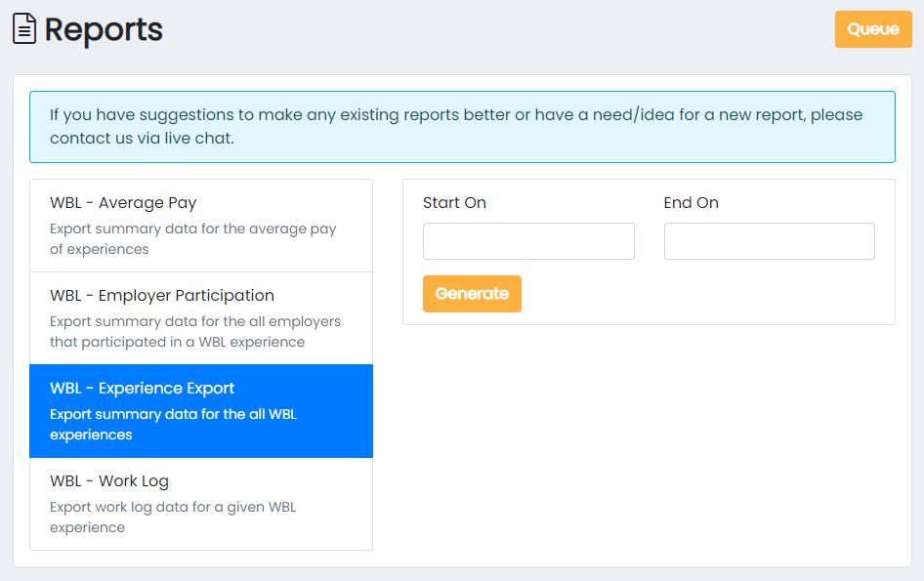
Task: Click the Work Log description text
Action: click(173, 518)
